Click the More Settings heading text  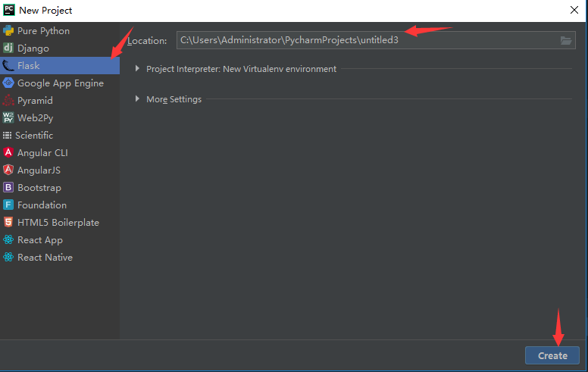pos(174,99)
